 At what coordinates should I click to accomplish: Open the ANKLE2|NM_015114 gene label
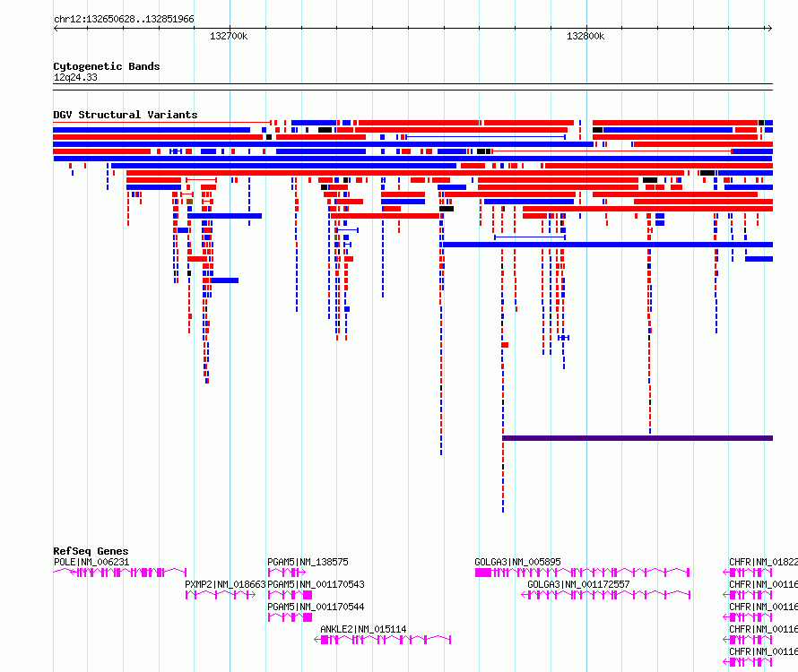[363, 629]
